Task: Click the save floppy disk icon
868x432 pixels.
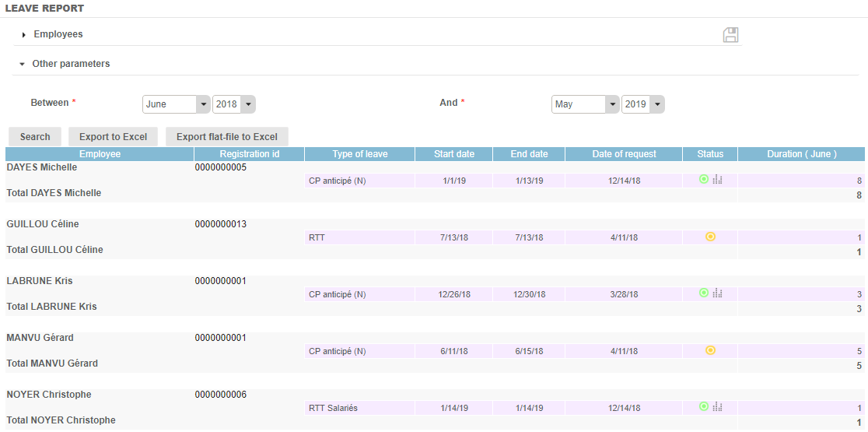Action: point(730,35)
